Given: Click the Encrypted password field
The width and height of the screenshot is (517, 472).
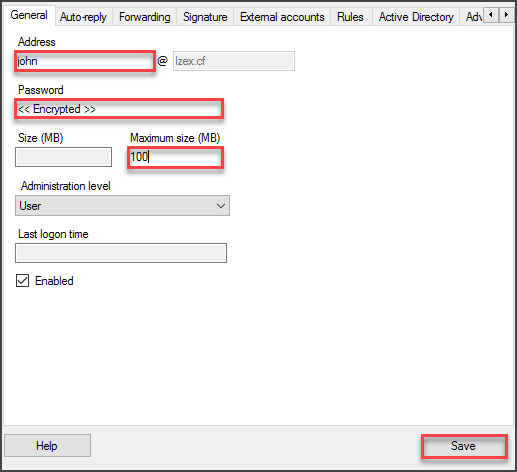Looking at the screenshot, I should click(x=119, y=109).
